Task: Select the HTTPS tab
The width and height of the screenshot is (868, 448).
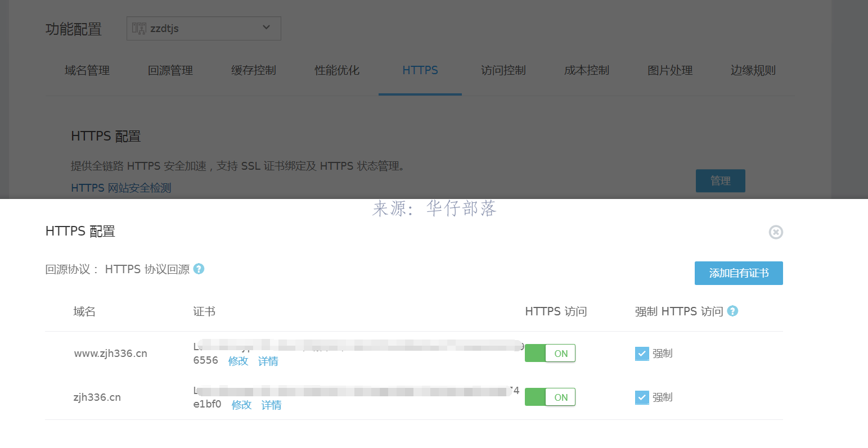Action: click(420, 70)
